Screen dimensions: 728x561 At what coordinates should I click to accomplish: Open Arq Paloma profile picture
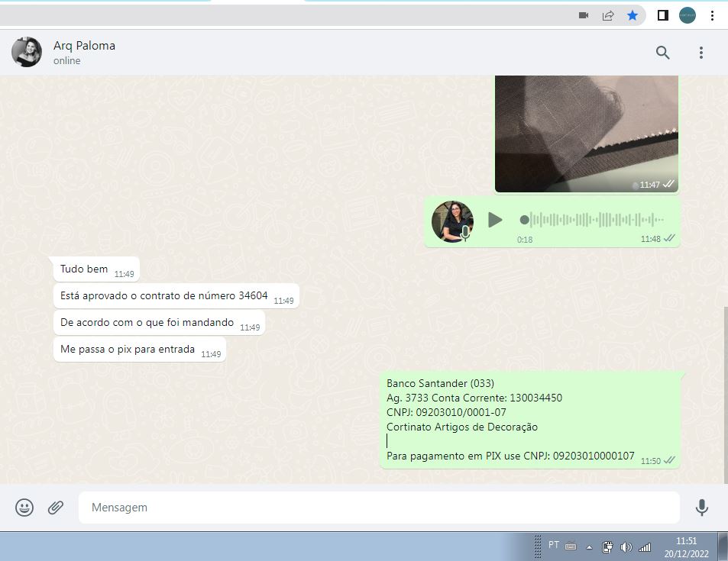coord(27,52)
